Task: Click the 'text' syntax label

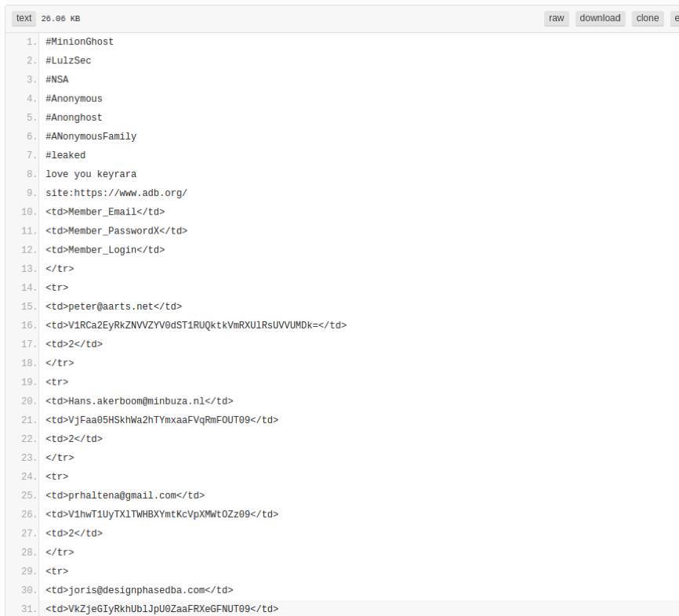Action: [24, 18]
